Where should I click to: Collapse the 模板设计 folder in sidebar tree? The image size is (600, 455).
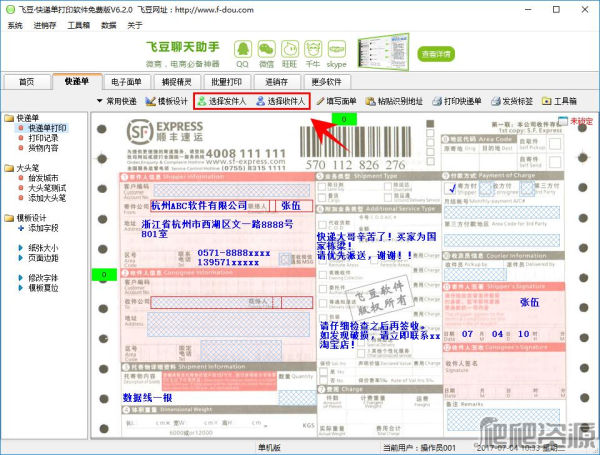click(9, 218)
